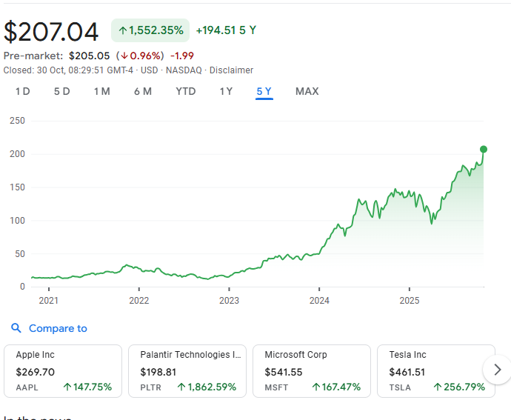Open the Tesla Inc comparison card
This screenshot has width=511, height=420.
[x=436, y=371]
